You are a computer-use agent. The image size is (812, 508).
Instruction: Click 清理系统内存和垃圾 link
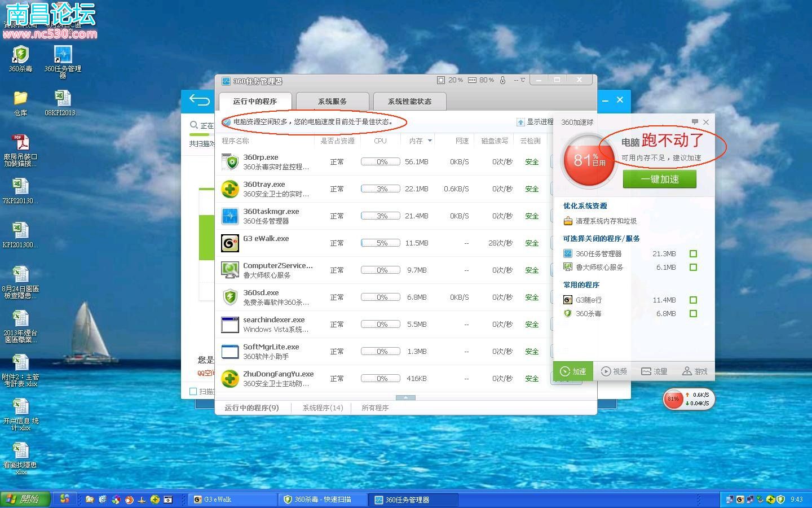coord(606,221)
